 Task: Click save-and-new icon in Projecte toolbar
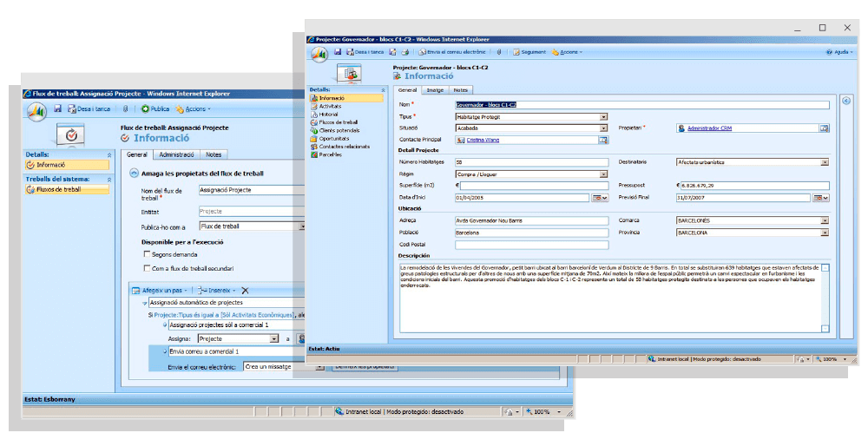[392, 52]
